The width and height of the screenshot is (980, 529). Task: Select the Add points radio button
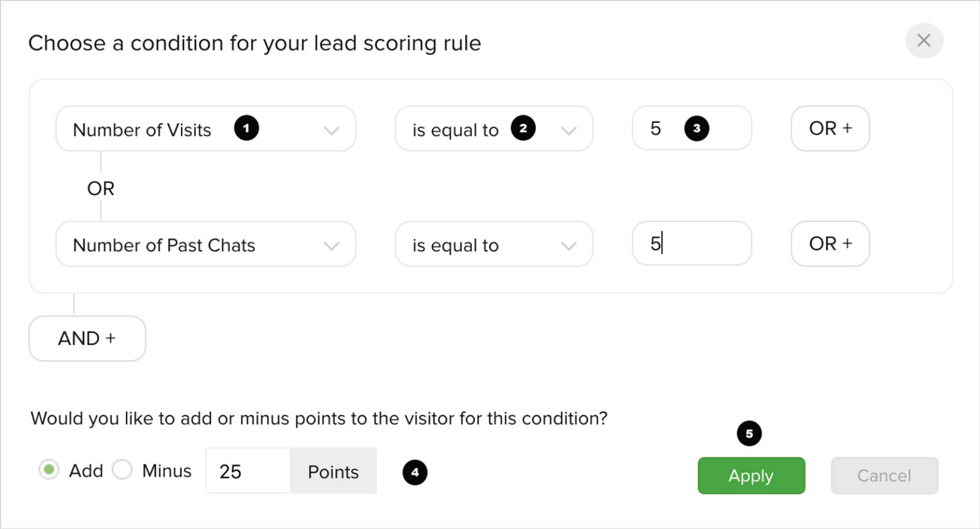click(x=49, y=471)
